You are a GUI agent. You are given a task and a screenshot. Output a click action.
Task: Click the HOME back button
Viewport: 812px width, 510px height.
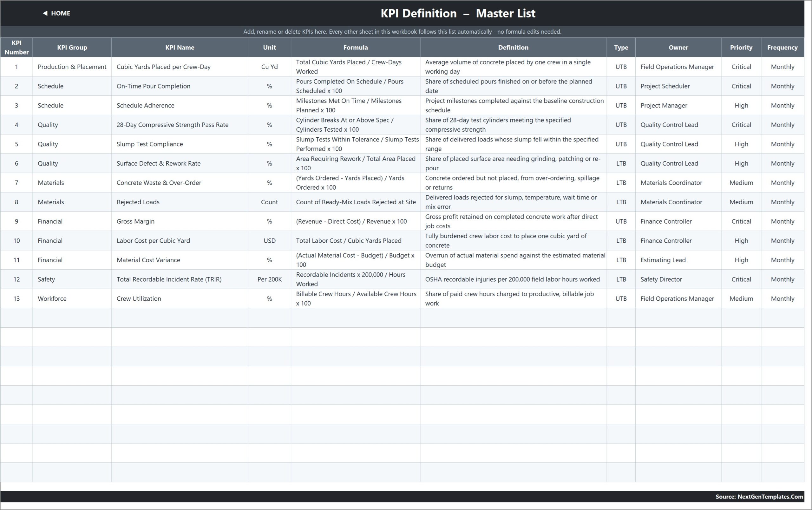click(x=56, y=13)
